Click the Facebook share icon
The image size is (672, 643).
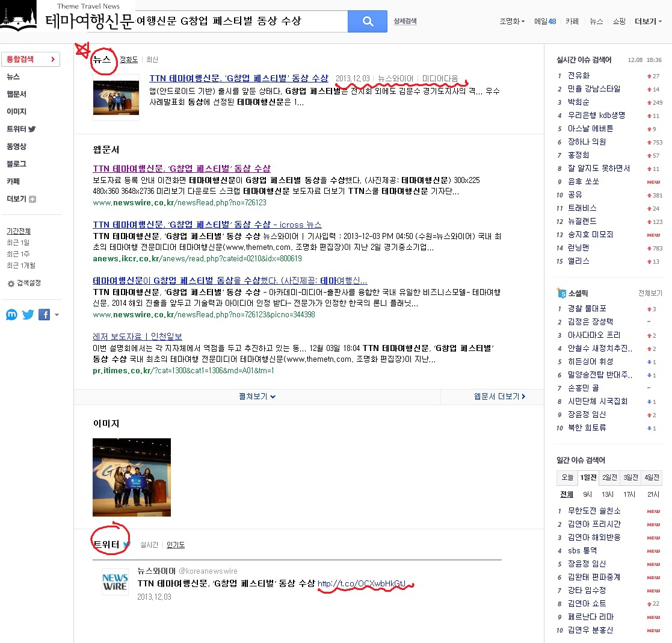point(44,314)
